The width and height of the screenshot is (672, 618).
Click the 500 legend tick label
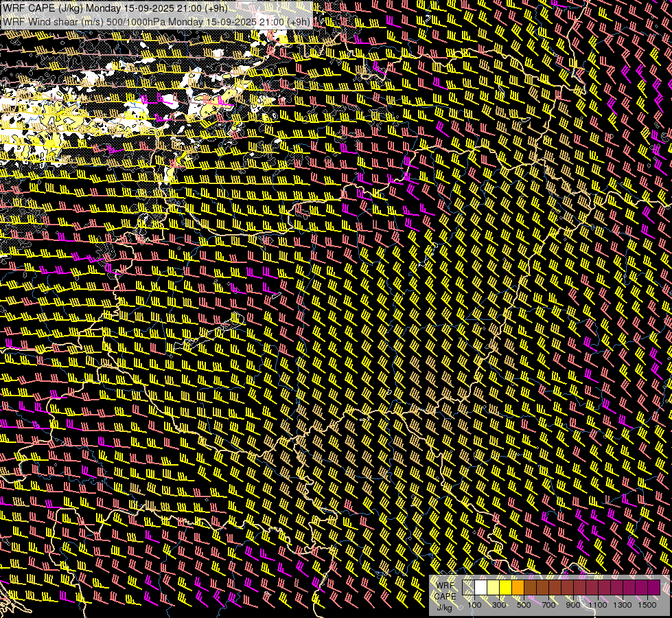[524, 605]
